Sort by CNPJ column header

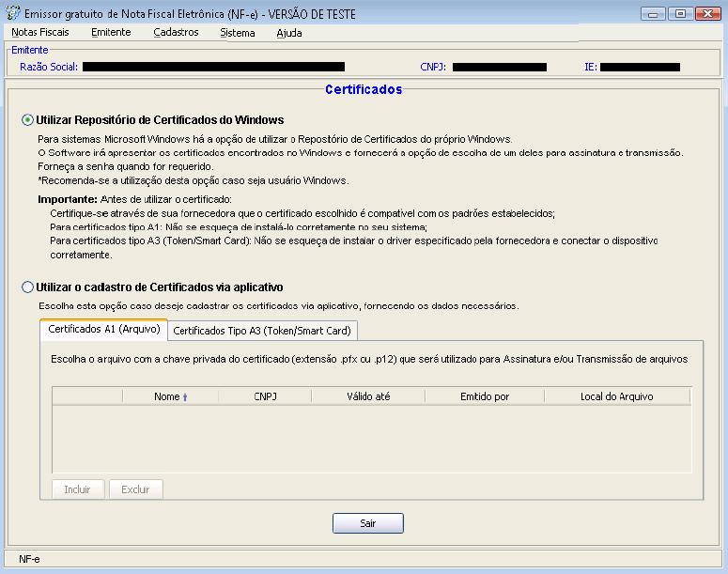265,396
